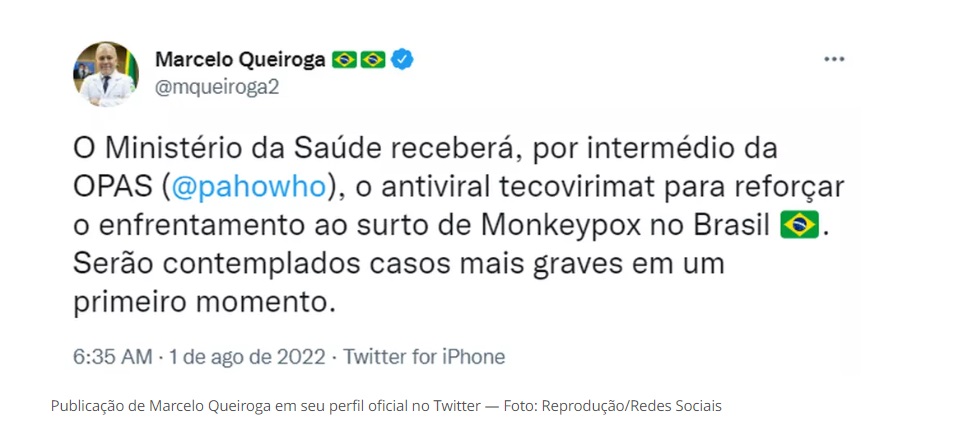This screenshot has height=421, width=970.
Task: Click first Brazil flag beside the name
Action: 344,59
